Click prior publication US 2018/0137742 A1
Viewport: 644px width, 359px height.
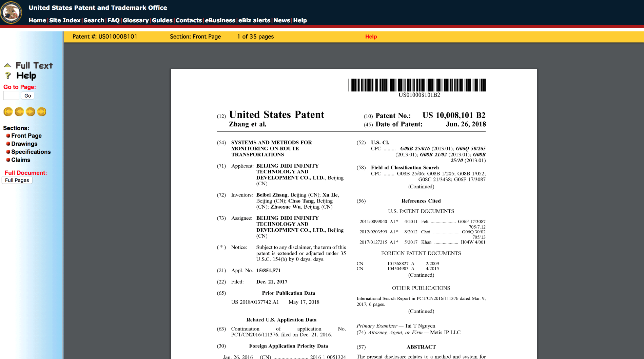pos(255,302)
